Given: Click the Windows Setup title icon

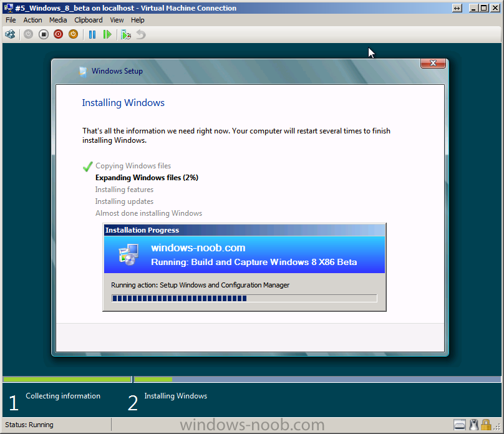Looking at the screenshot, I should click(82, 71).
